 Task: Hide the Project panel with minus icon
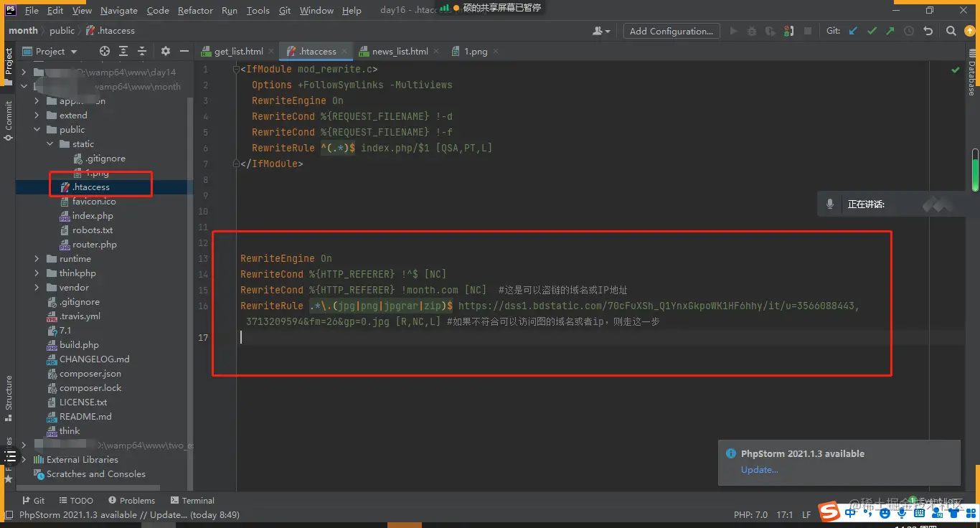(184, 51)
